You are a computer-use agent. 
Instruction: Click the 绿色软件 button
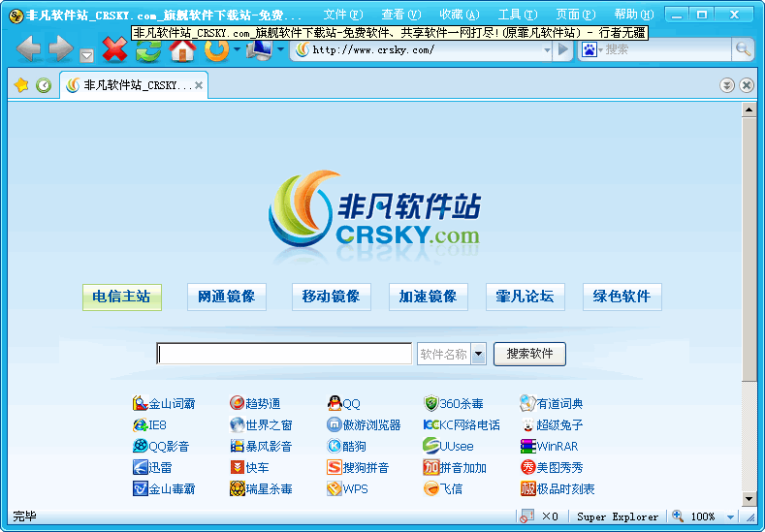click(x=622, y=297)
